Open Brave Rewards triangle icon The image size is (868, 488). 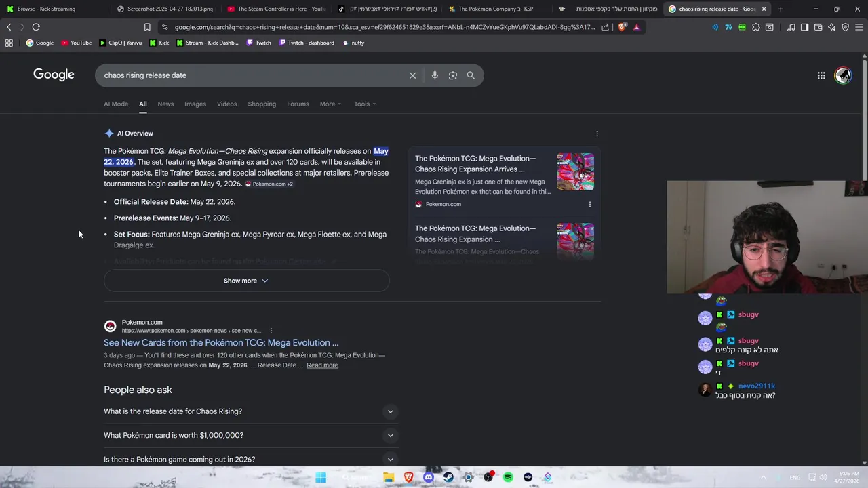(636, 27)
